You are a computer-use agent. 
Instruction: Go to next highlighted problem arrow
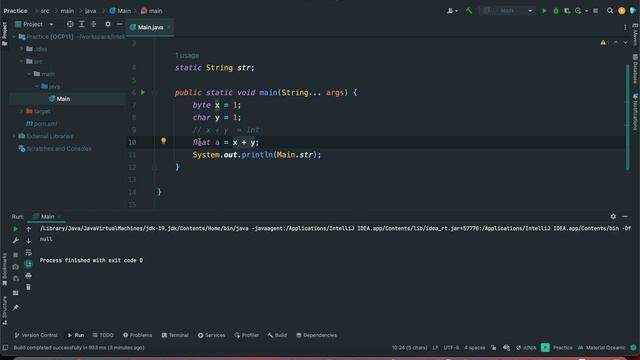pos(625,42)
